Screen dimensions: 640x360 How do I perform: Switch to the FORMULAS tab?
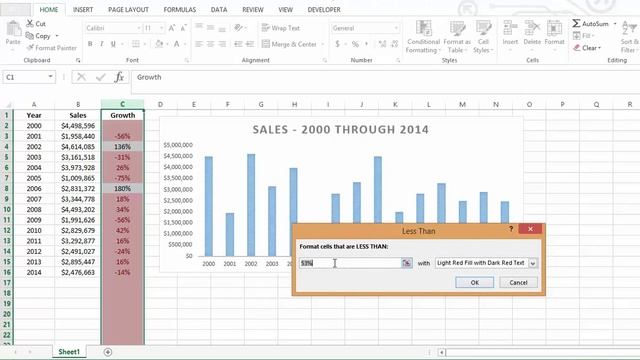pos(180,9)
